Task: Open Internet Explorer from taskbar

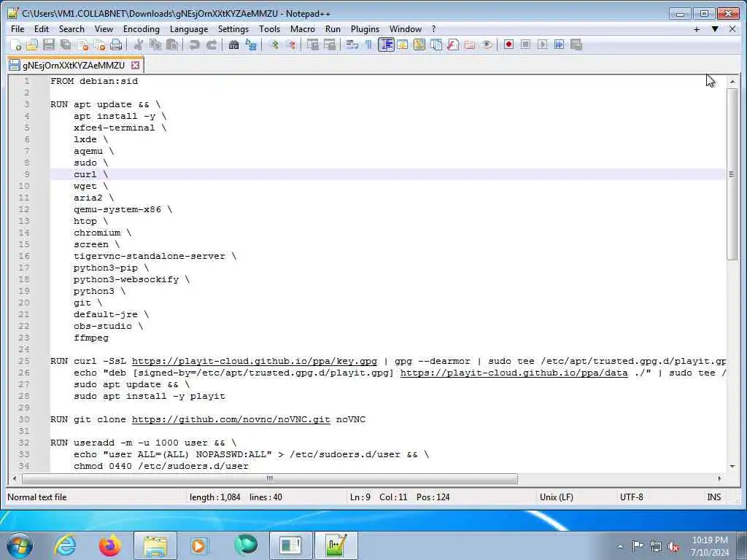Action: click(65, 545)
